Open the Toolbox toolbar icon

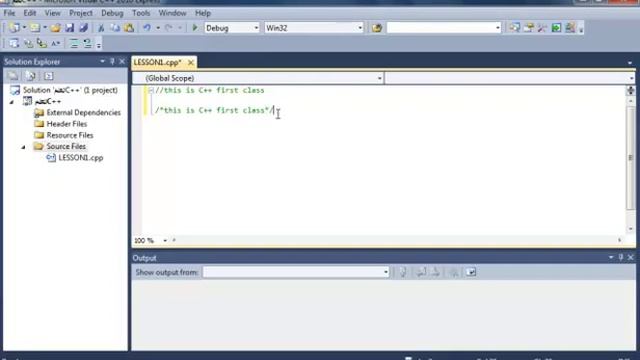coord(542,28)
